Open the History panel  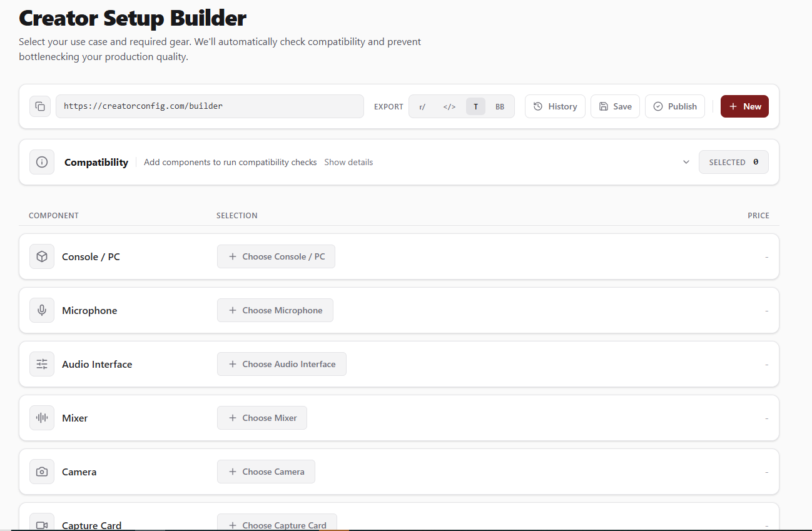point(555,106)
